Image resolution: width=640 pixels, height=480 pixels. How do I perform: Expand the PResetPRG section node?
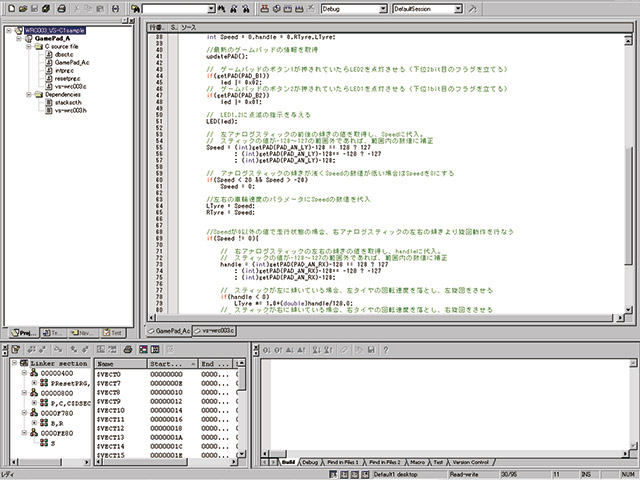(34, 383)
